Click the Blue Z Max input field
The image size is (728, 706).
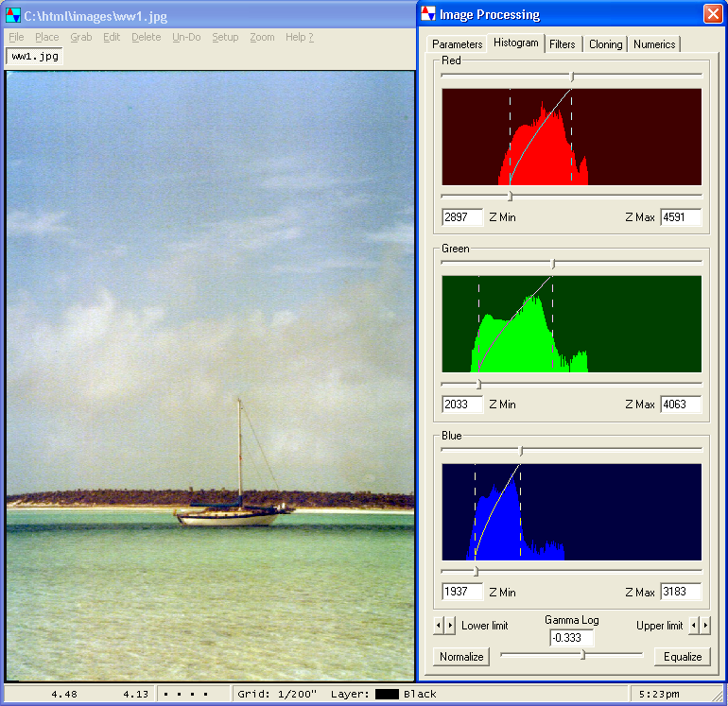pyautogui.click(x=681, y=592)
